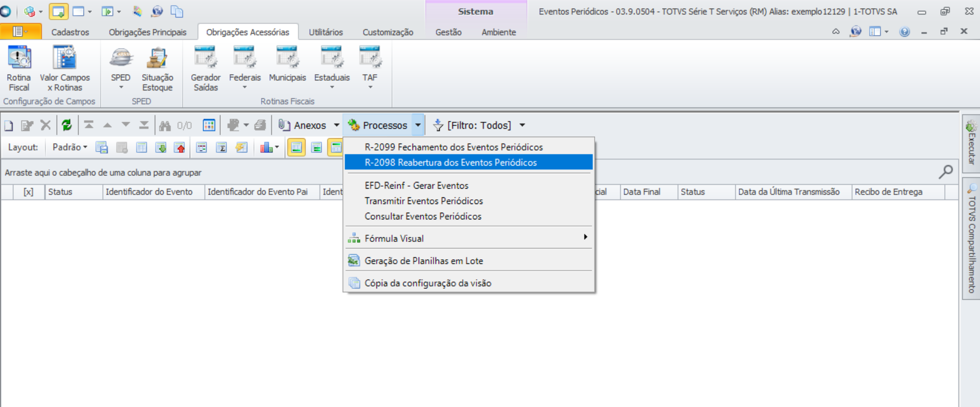The image size is (980, 407).
Task: Click the Anexos toolbar button
Action: coord(303,125)
